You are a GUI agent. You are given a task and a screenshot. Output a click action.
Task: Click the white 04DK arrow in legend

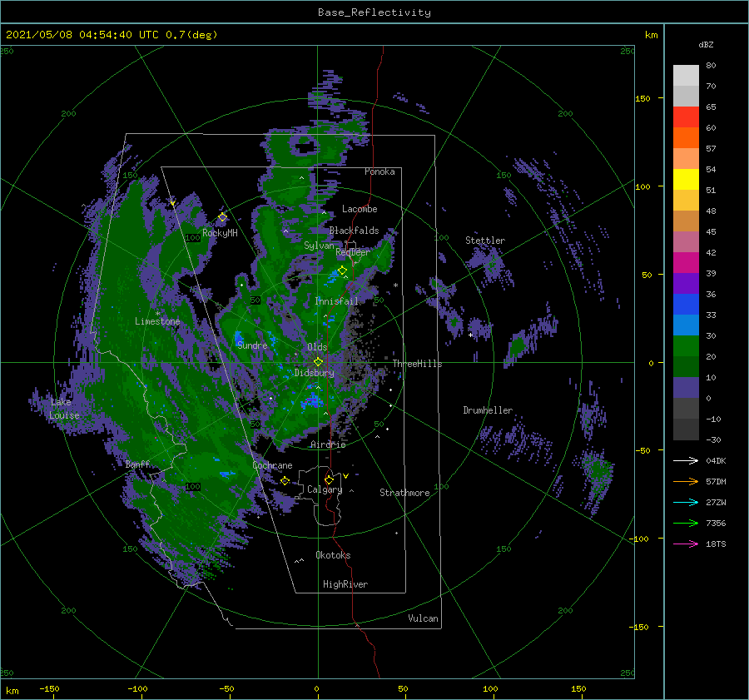pos(686,460)
